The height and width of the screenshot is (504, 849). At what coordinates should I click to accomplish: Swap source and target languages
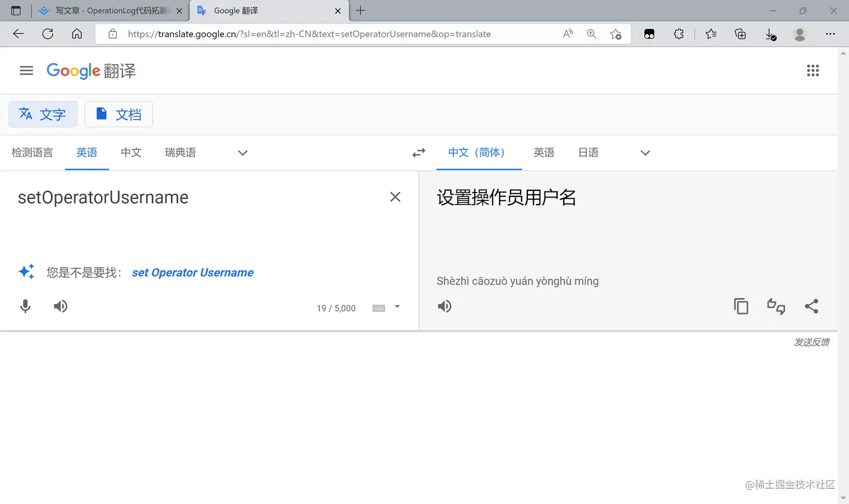419,153
